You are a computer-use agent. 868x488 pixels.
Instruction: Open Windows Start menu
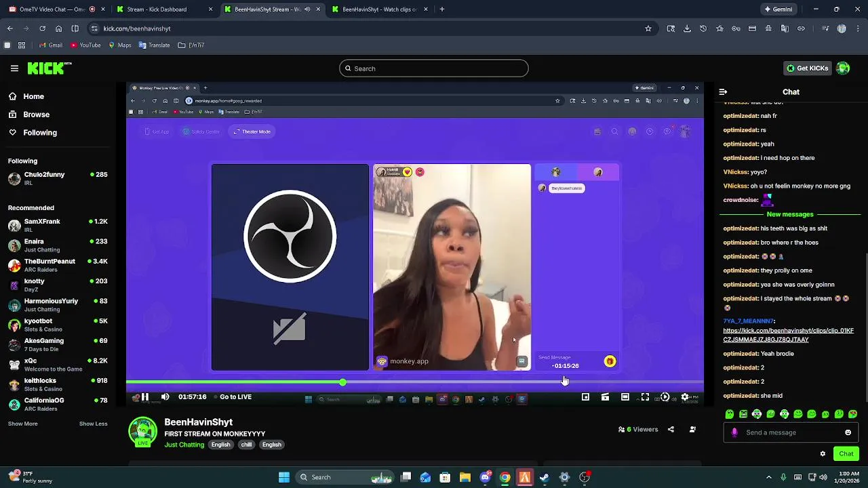(284, 477)
